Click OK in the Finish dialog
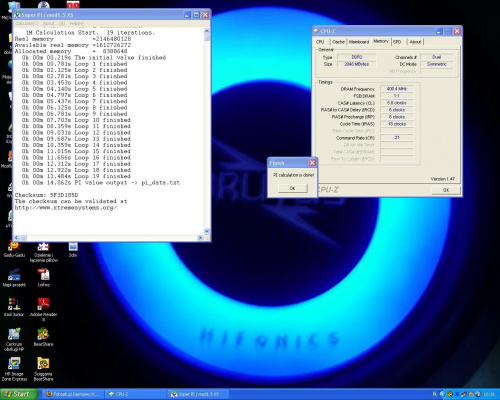 (293, 188)
